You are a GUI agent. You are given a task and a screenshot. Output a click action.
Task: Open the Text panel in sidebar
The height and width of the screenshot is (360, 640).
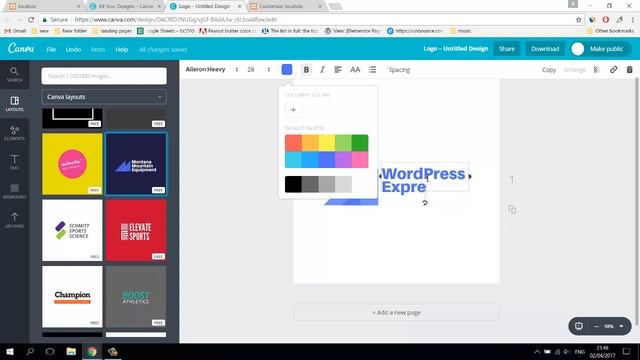click(x=14, y=162)
